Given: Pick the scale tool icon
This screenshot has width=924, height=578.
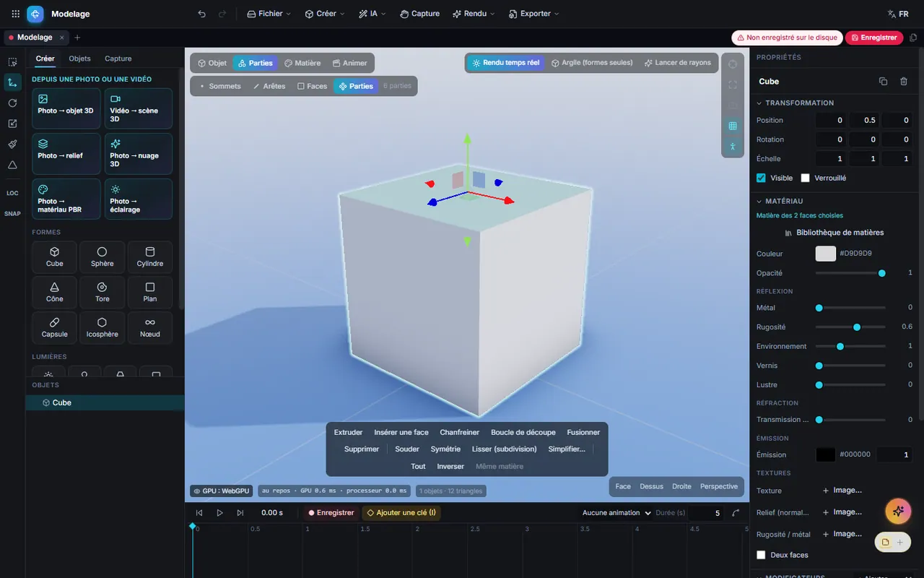Looking at the screenshot, I should click(x=12, y=124).
